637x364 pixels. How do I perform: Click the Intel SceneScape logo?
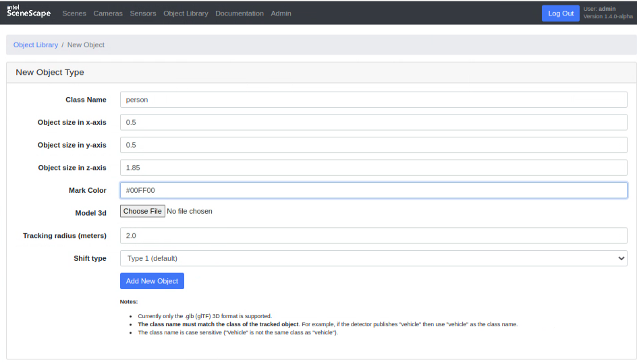(x=28, y=13)
